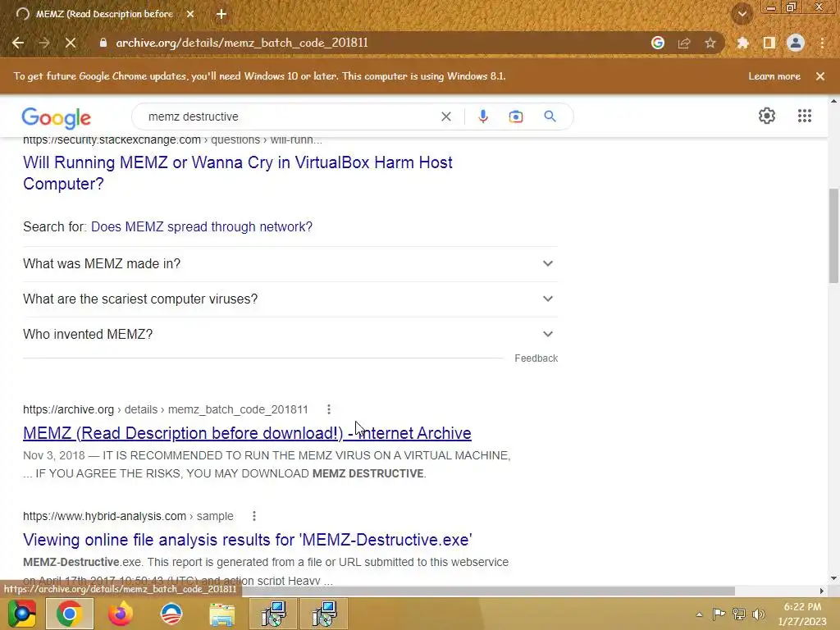Go back to the previous page
This screenshot has width=840, height=630.
[x=18, y=43]
